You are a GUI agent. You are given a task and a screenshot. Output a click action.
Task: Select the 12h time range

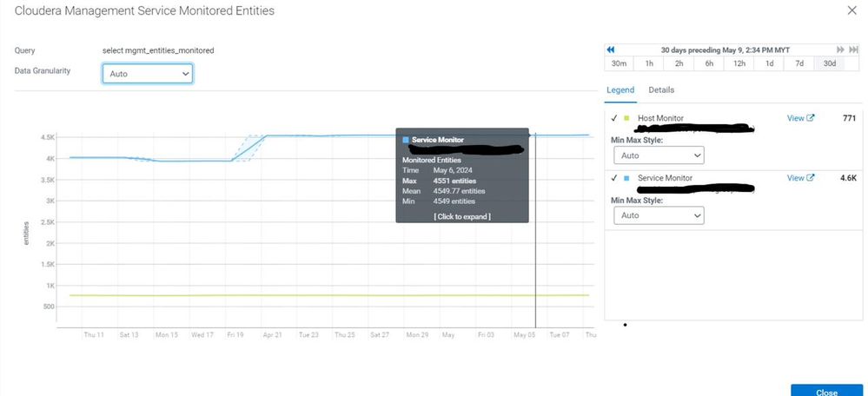pyautogui.click(x=739, y=63)
